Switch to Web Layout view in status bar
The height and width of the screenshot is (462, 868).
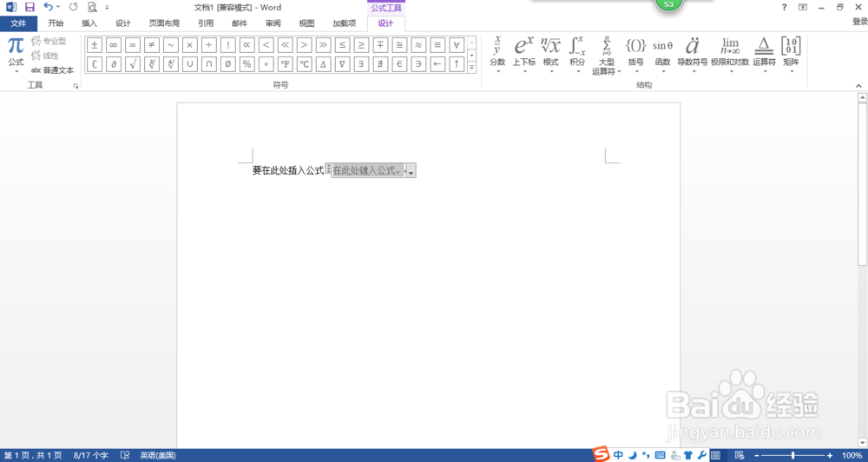740,455
